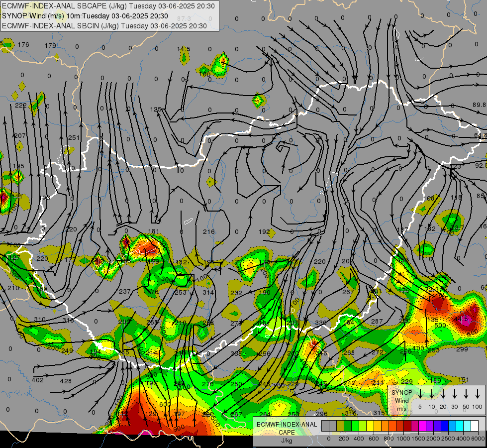Screen dimensions: 487x448
Task: Click the SBCIN title line in header
Action: 104,26
